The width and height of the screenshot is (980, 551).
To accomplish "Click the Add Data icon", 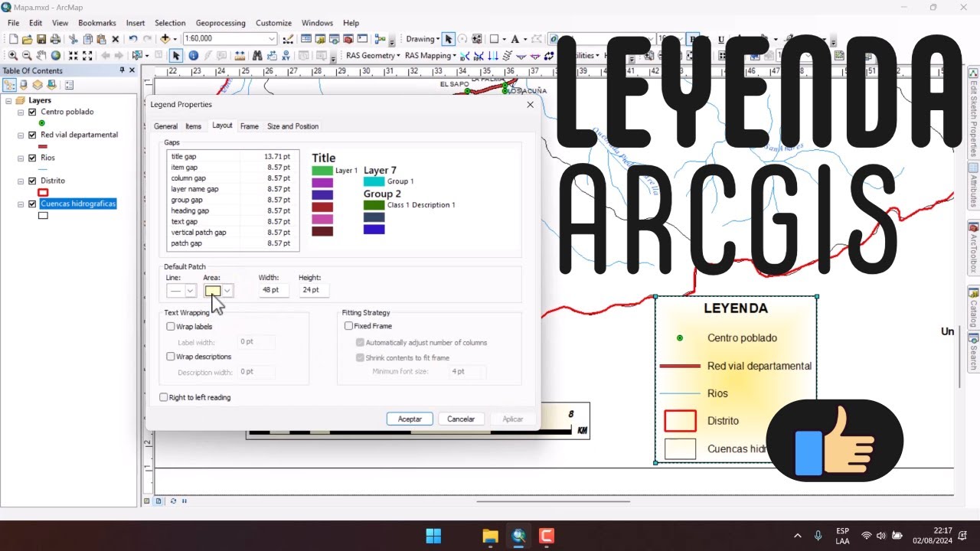I will pyautogui.click(x=165, y=39).
